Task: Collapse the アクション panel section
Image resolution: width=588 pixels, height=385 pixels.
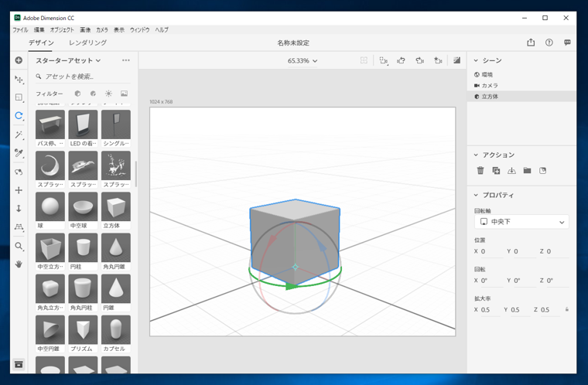Action: [476, 155]
